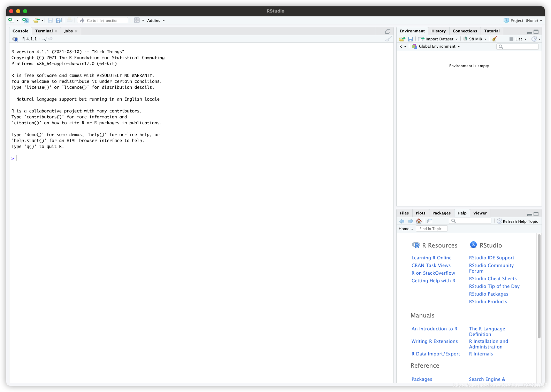This screenshot has width=551, height=392.
Task: View the current working directory arrow icon
Action: pos(51,39)
